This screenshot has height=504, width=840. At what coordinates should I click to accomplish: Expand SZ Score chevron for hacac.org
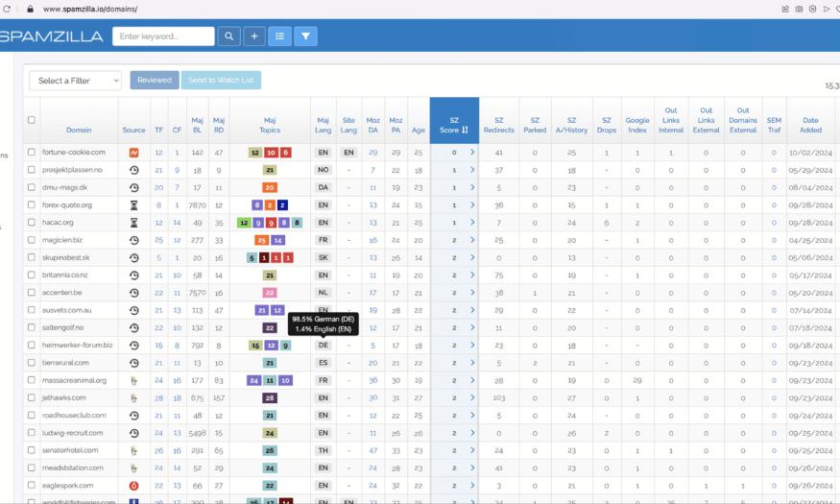(472, 223)
